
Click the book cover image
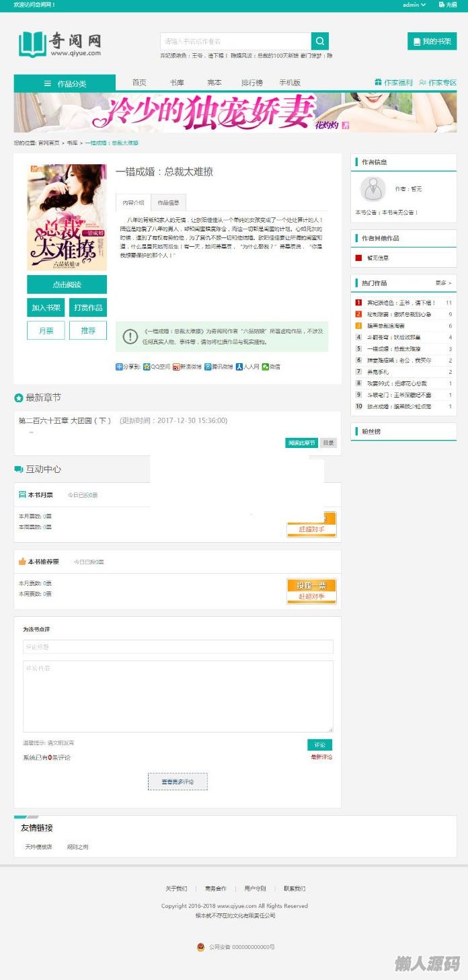pyautogui.click(x=67, y=217)
